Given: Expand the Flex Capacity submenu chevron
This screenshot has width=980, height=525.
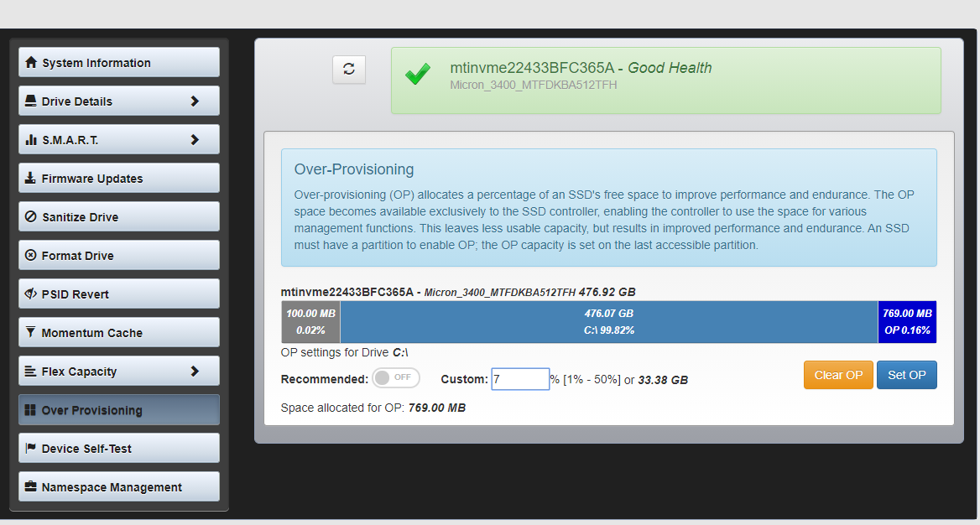Looking at the screenshot, I should tap(195, 372).
